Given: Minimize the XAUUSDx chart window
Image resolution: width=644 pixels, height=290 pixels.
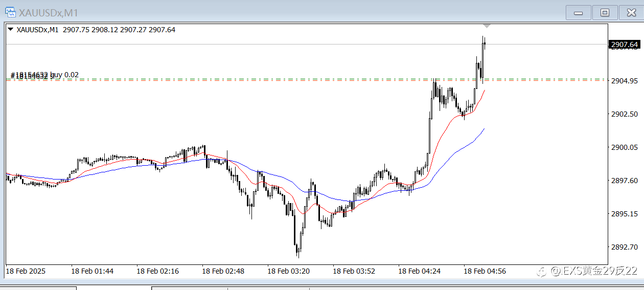Looking at the screenshot, I should click(579, 13).
